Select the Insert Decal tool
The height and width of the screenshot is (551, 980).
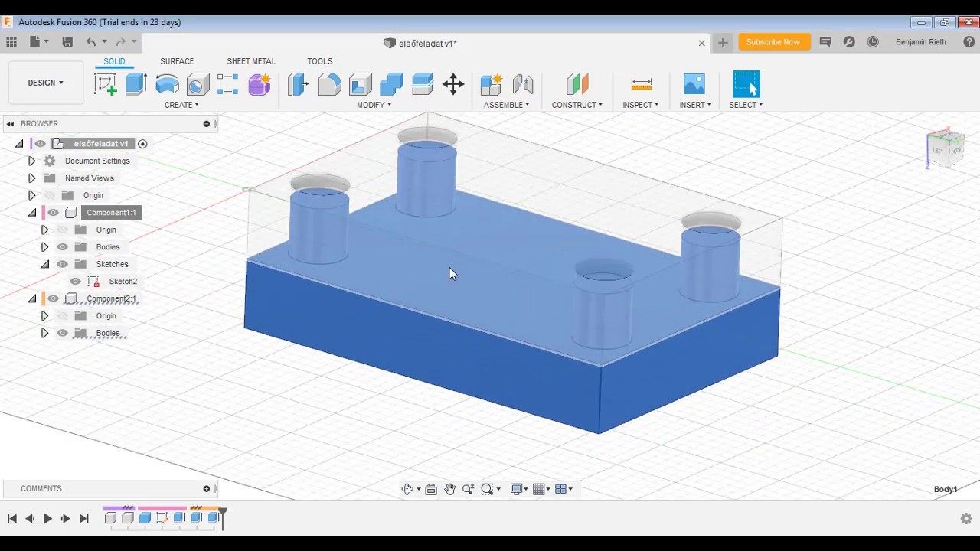coord(694,84)
